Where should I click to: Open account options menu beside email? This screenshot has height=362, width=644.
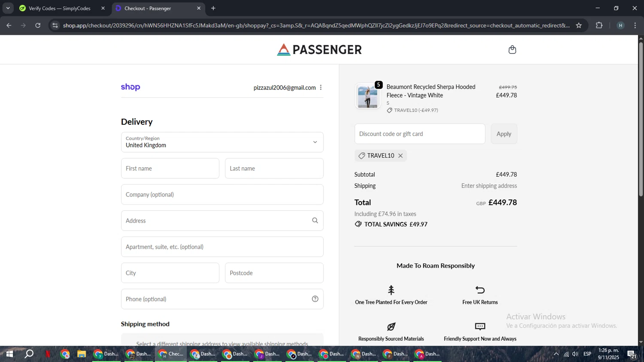click(321, 87)
